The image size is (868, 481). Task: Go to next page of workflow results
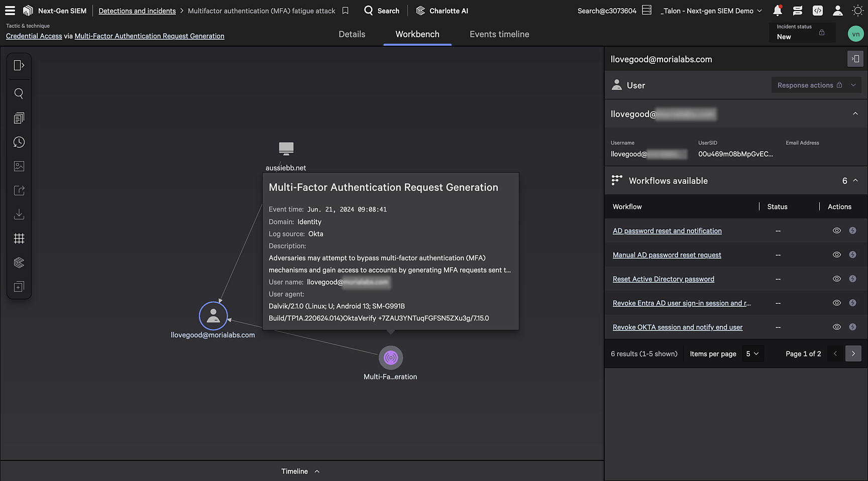tap(853, 353)
